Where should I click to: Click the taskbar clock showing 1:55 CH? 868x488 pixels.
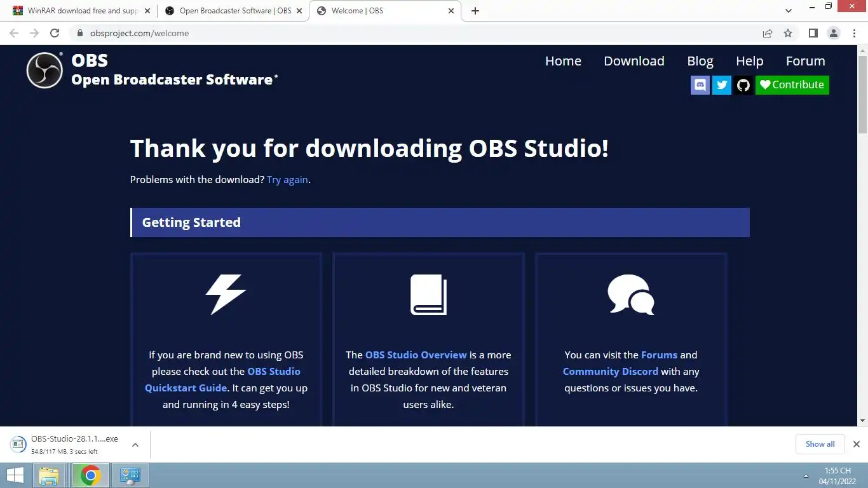click(837, 475)
